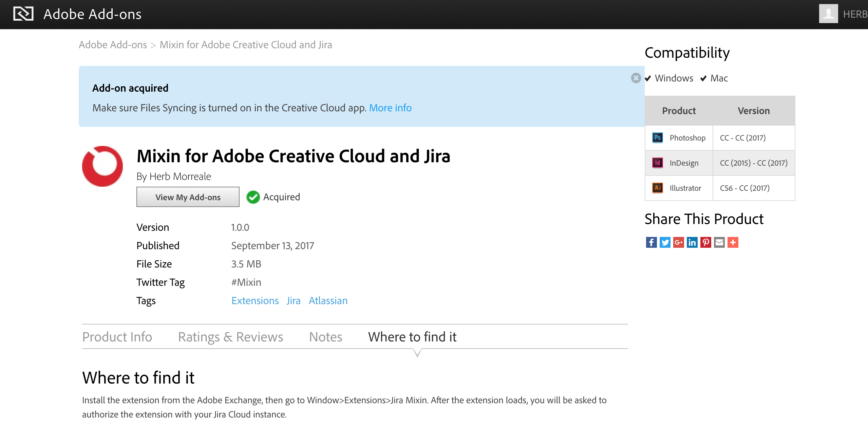Click the Photoshop product icon
The height and width of the screenshot is (427, 868).
pos(658,138)
